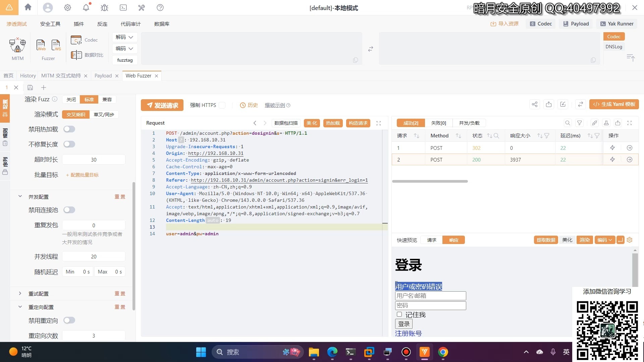The width and height of the screenshot is (644, 362).
Task: Click the 超时时长 input field
Action: coord(94,160)
